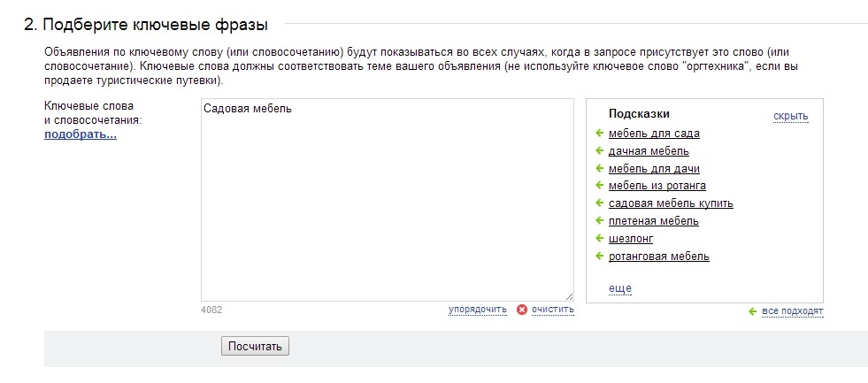Expand more suggestions with 'еще' link

click(620, 288)
